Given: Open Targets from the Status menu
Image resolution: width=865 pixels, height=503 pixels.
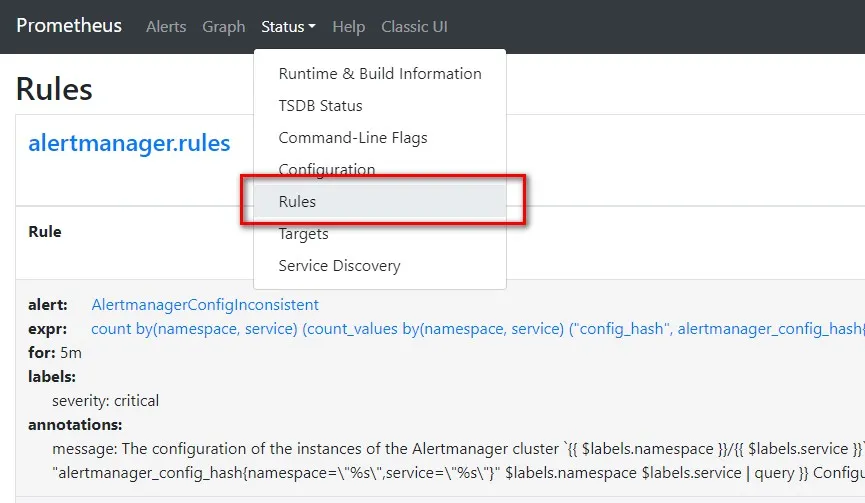Looking at the screenshot, I should (x=380, y=233).
